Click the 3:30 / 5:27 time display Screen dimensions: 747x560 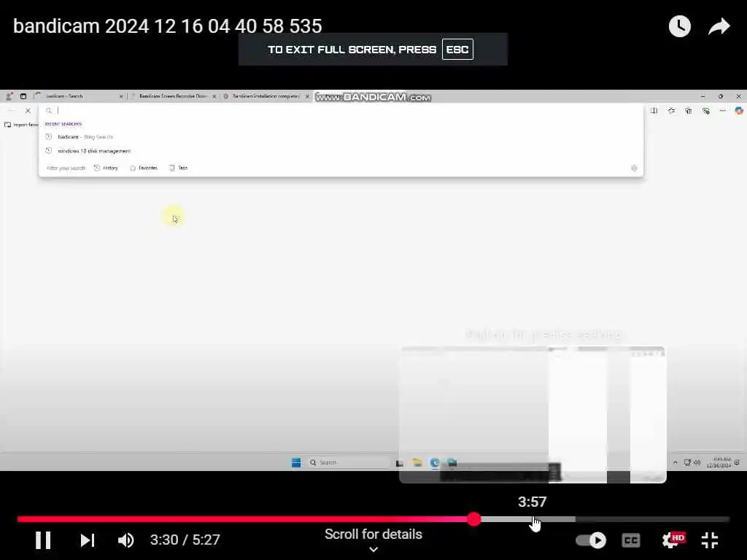185,540
